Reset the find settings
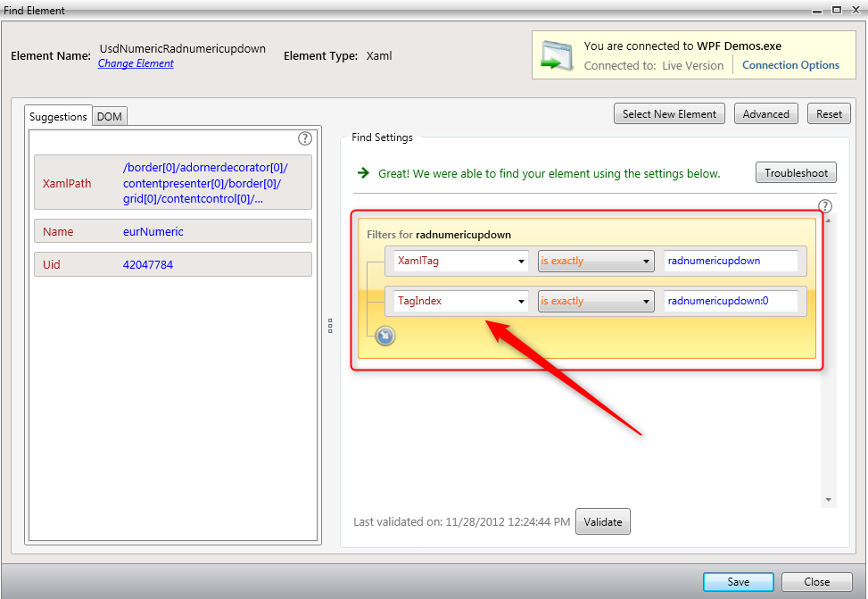Image resolution: width=868 pixels, height=599 pixels. 829,113
